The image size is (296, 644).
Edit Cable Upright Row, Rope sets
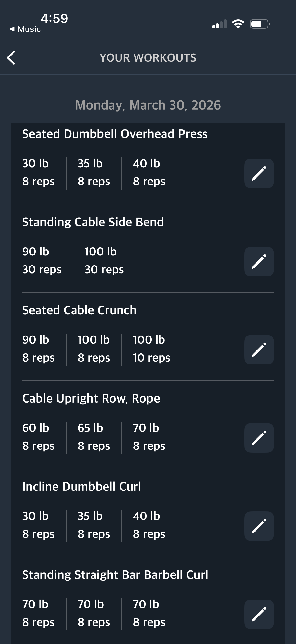(259, 438)
